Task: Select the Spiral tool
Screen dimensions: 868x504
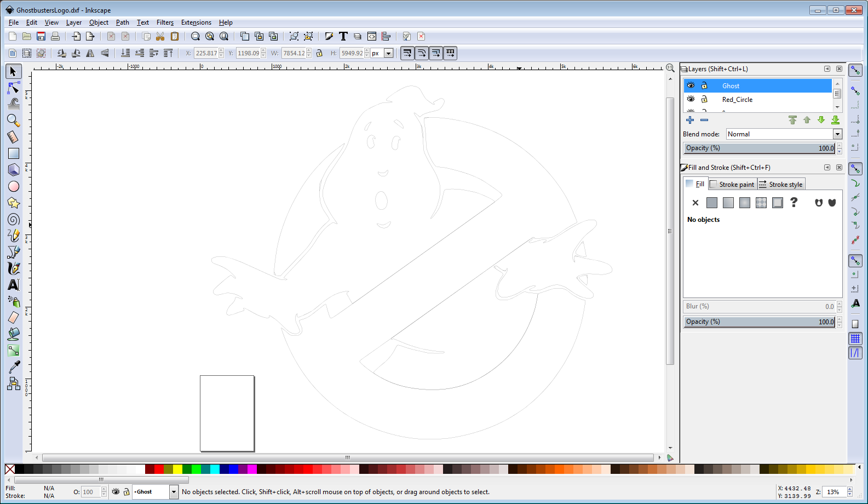Action: coord(14,219)
